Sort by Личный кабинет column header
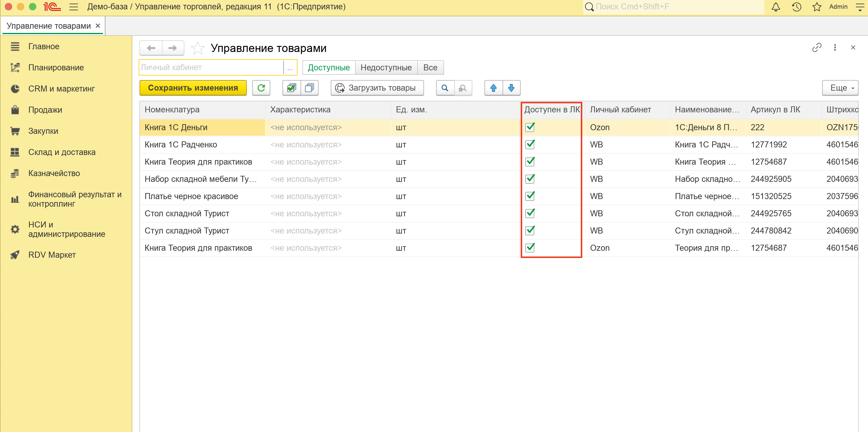The height and width of the screenshot is (432, 868). pos(627,110)
